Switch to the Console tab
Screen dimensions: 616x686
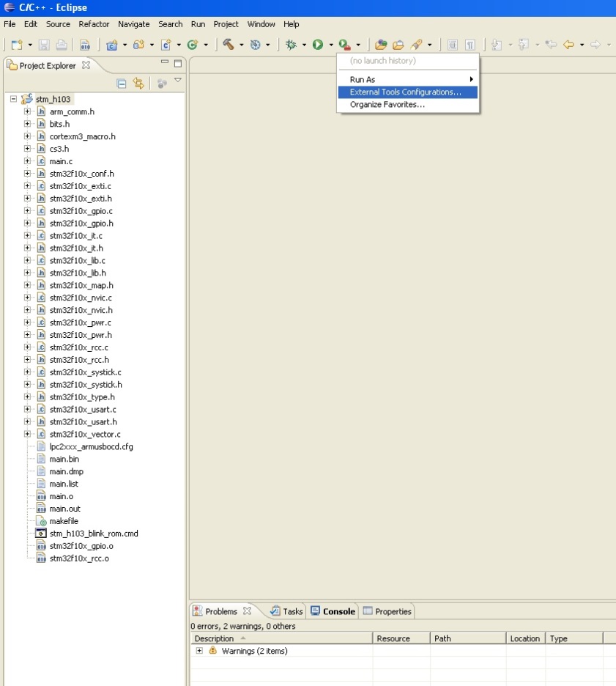333,611
